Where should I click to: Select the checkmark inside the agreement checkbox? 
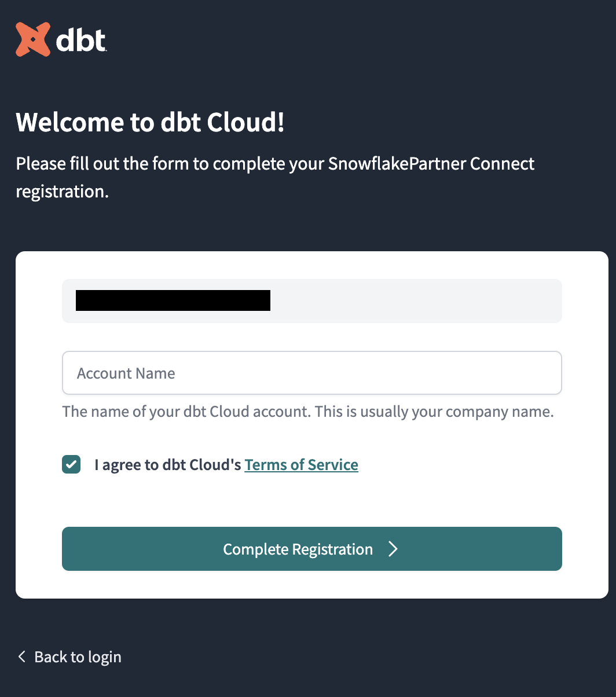point(71,464)
